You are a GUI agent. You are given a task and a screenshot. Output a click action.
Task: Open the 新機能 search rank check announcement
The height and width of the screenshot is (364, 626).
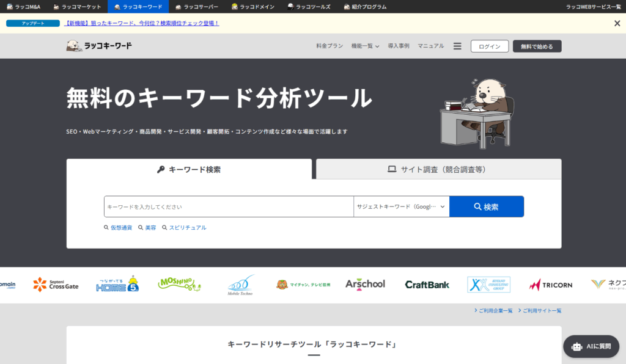click(x=142, y=24)
